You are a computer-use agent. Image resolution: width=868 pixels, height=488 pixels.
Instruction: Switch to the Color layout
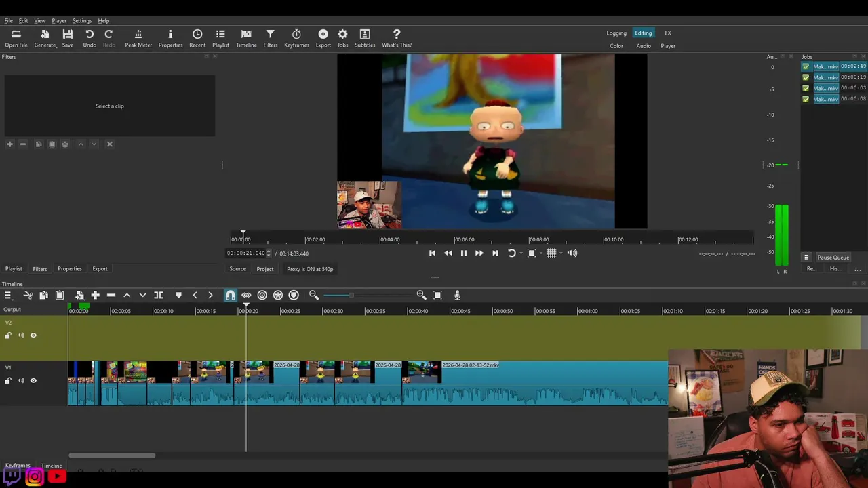pos(616,46)
